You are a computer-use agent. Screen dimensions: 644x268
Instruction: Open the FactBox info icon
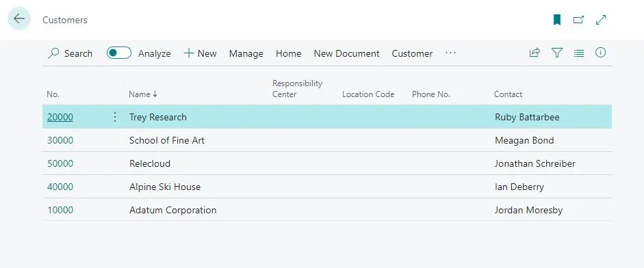coord(600,53)
